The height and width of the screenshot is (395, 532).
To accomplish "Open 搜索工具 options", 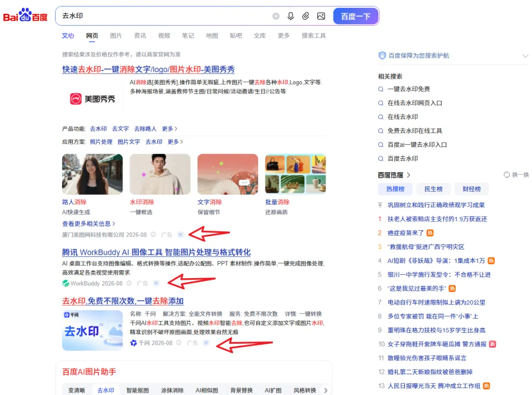I will 314,36.
